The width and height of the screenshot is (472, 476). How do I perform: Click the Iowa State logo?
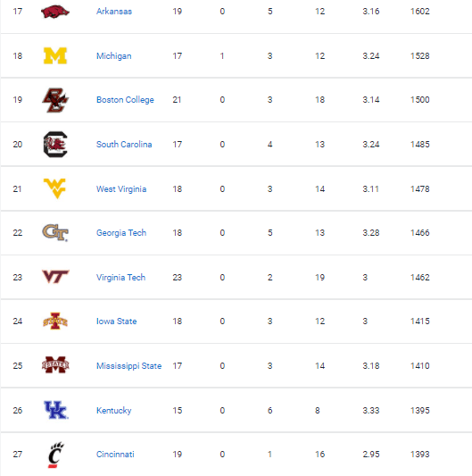(x=55, y=322)
